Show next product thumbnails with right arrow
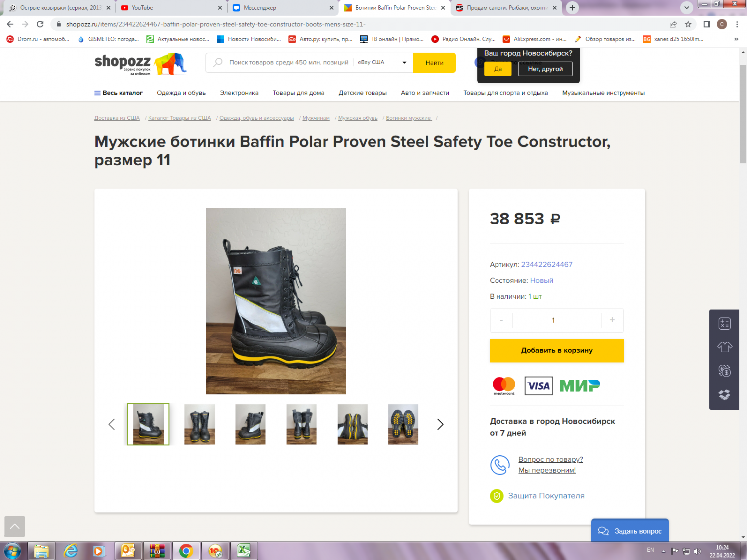This screenshot has width=747, height=560. coord(440,424)
